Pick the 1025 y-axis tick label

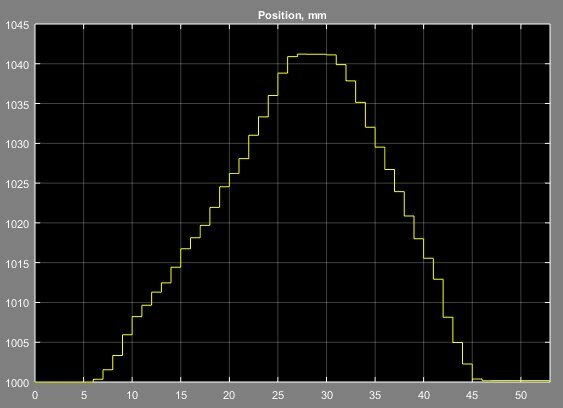17,184
